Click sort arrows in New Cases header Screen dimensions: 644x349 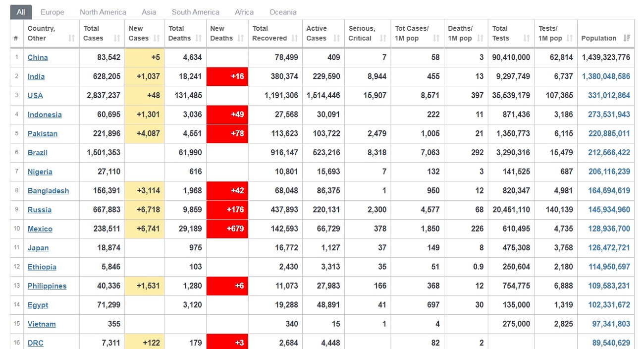tap(157, 38)
